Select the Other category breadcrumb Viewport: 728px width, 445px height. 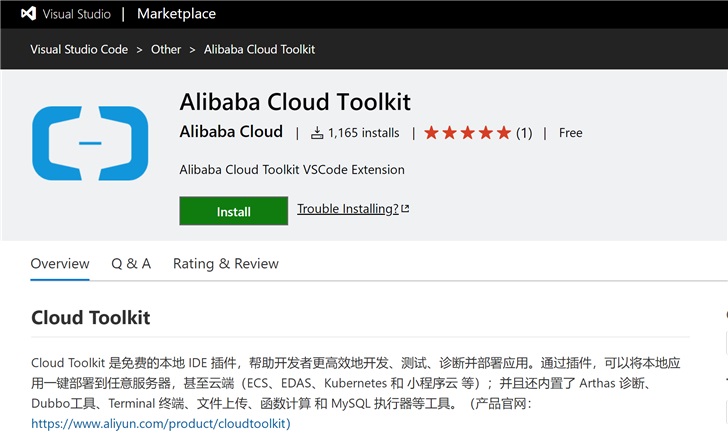coord(166,49)
